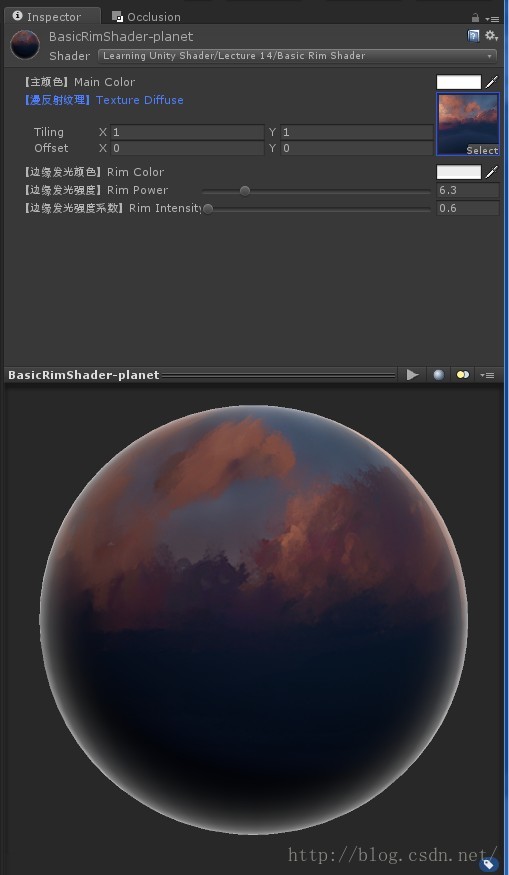Click the Texture Diffuse label
This screenshot has width=509, height=875.
coord(103,100)
